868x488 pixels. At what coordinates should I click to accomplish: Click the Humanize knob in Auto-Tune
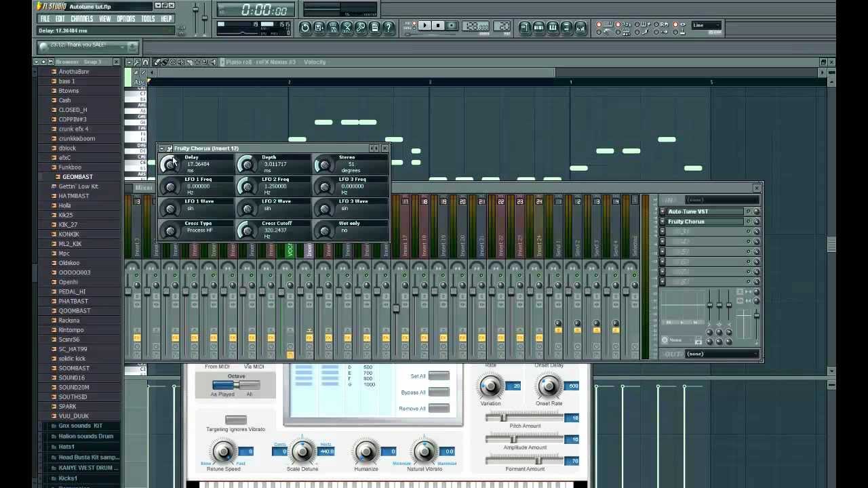pos(366,451)
